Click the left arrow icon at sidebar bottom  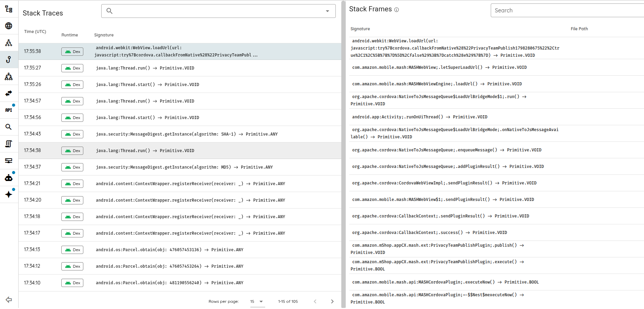(x=9, y=300)
